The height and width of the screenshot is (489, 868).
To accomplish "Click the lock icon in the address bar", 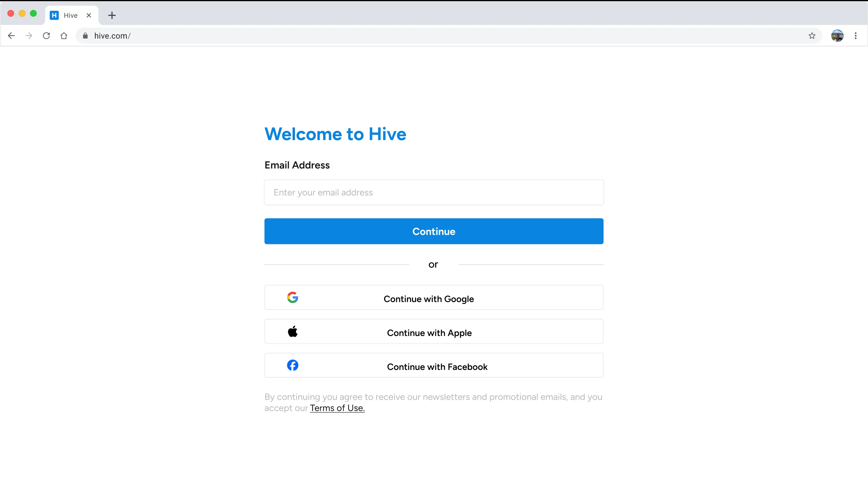I will pyautogui.click(x=85, y=36).
